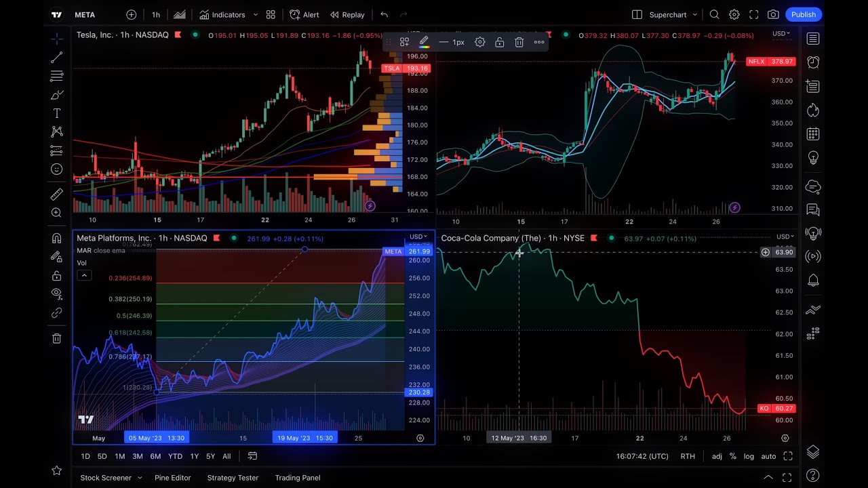The width and height of the screenshot is (868, 488).
Task: Toggle RTH session setting
Action: pyautogui.click(x=688, y=456)
